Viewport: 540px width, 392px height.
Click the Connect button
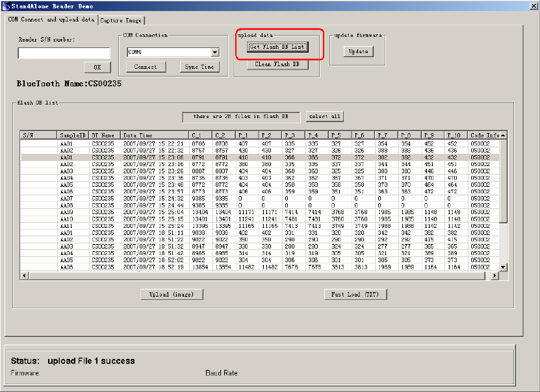coord(146,67)
